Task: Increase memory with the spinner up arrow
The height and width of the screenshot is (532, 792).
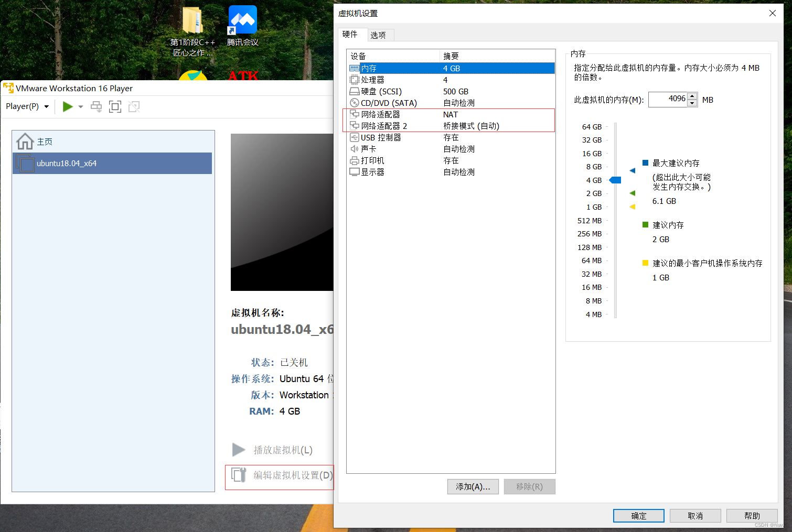Action: coord(692,96)
